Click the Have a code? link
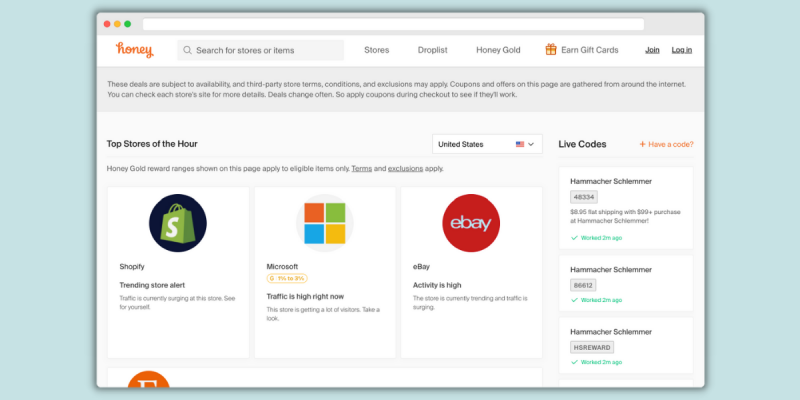Screen dimensions: 800x400 [x=666, y=144]
